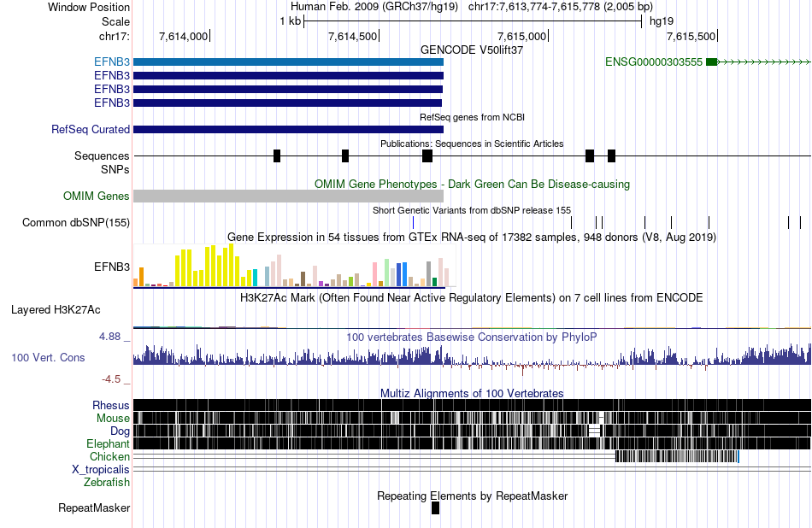Open the GENCODE V50lift37 track title
Viewport: 812px width, 528px height.
click(x=472, y=50)
